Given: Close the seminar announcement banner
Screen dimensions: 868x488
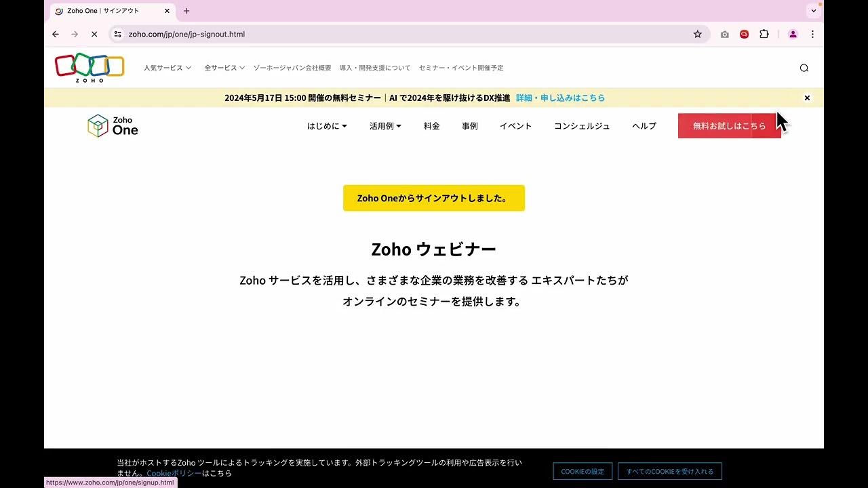Looking at the screenshot, I should (807, 98).
